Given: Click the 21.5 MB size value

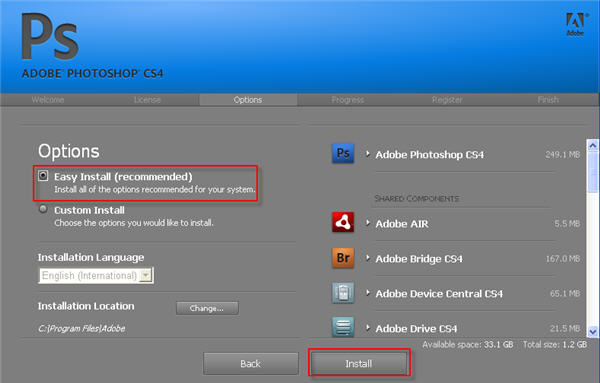Looking at the screenshot, I should (565, 328).
